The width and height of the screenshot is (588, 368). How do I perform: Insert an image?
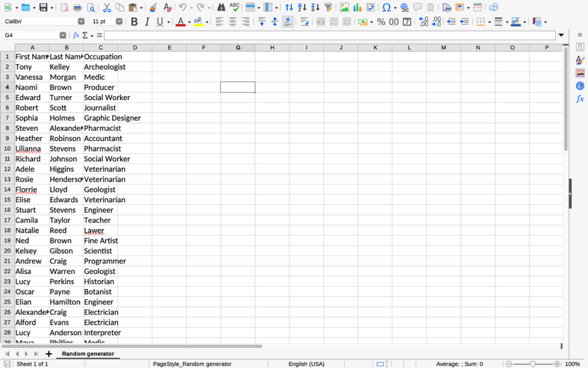click(344, 7)
